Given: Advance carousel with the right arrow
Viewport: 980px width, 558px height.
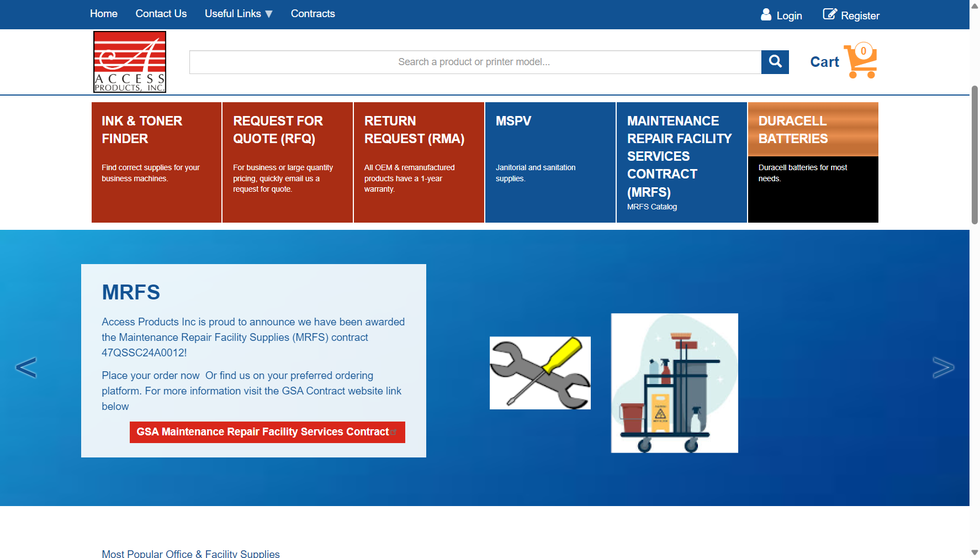Looking at the screenshot, I should click(x=944, y=367).
